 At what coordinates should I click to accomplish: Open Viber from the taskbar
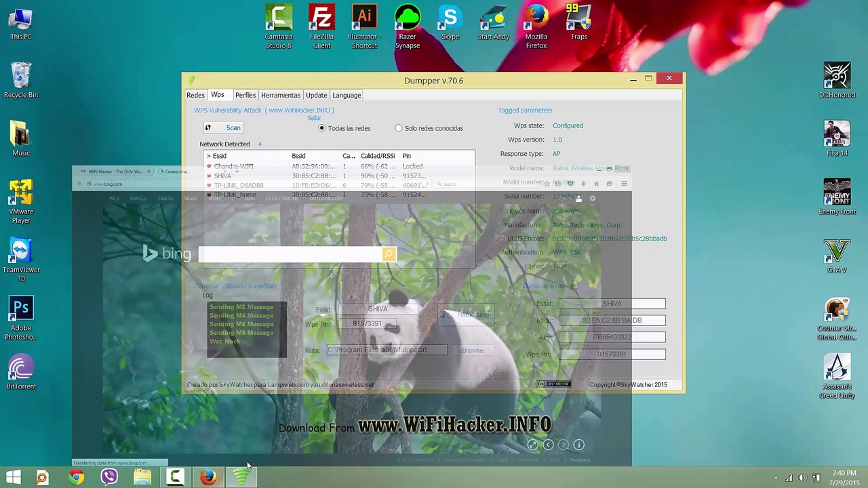point(108,478)
